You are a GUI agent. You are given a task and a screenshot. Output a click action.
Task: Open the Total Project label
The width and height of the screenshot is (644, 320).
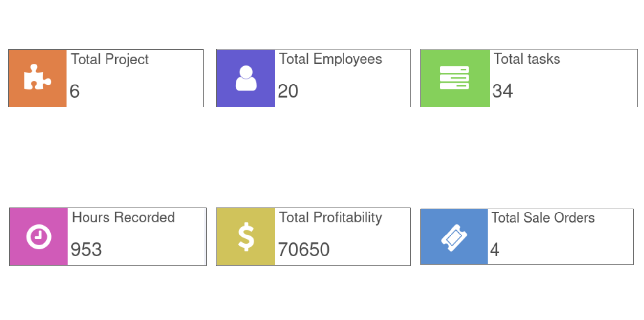(110, 59)
